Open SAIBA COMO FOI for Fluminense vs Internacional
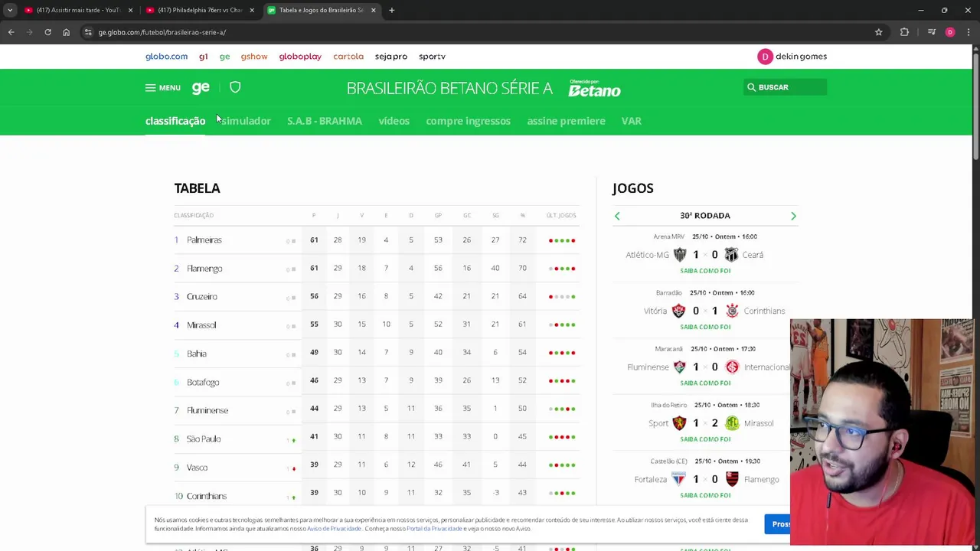 [705, 383]
